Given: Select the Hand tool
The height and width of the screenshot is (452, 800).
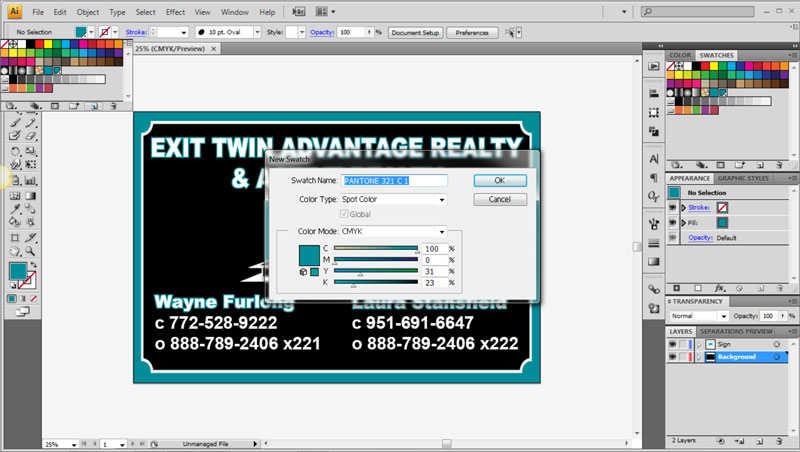Looking at the screenshot, I should pyautogui.click(x=15, y=251).
